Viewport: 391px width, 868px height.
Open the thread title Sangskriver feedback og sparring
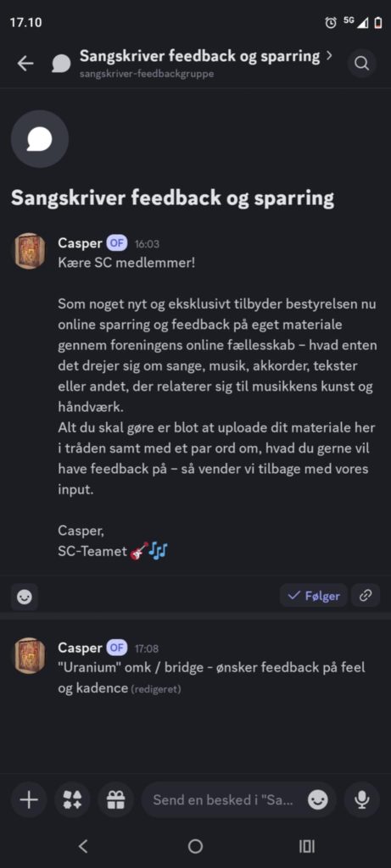(x=200, y=56)
